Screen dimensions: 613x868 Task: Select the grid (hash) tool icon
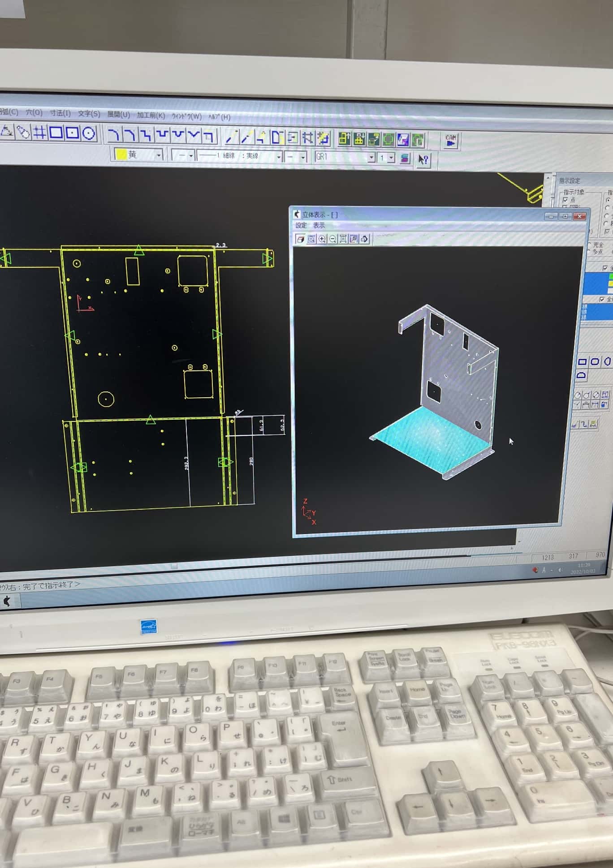tap(40, 133)
